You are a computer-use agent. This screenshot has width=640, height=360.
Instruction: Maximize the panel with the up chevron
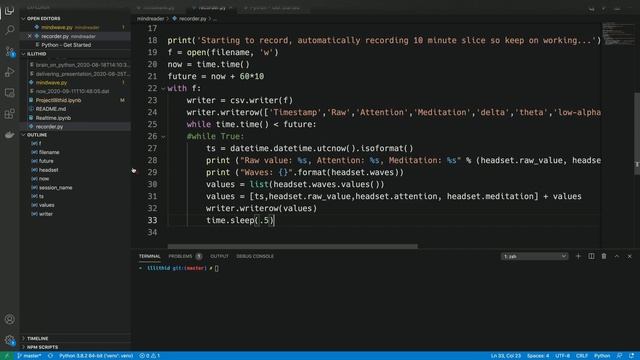[x=617, y=256]
